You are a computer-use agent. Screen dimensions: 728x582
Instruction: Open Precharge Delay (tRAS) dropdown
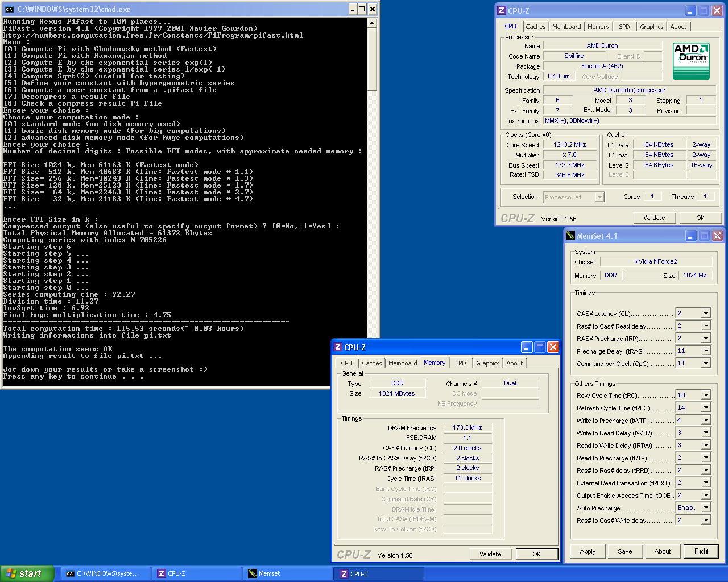pyautogui.click(x=706, y=351)
